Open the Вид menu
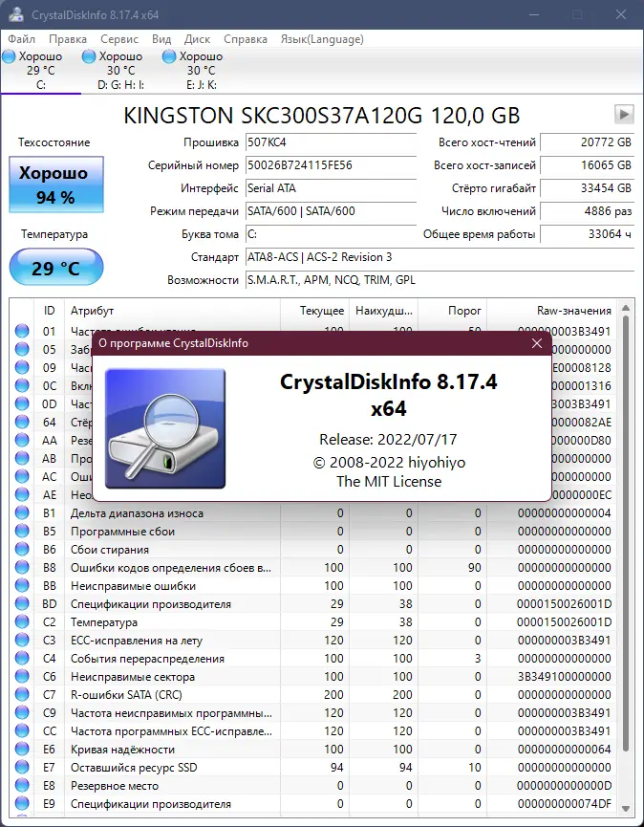This screenshot has width=644, height=827. 161,39
